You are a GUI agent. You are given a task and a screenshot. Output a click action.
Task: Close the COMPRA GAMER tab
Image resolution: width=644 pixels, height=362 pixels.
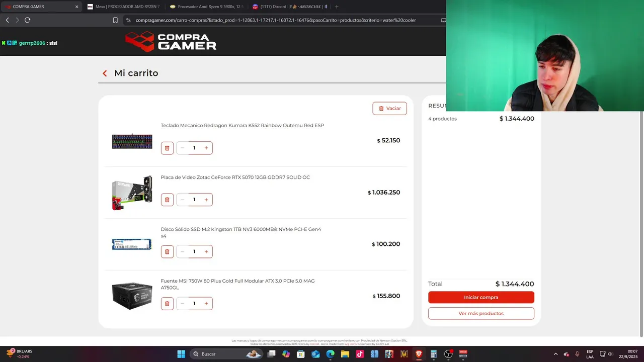76,7
